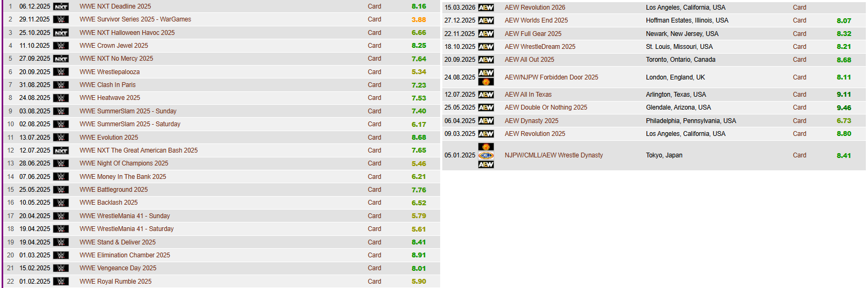
Task: Click location London, England, UK
Action: [675, 77]
